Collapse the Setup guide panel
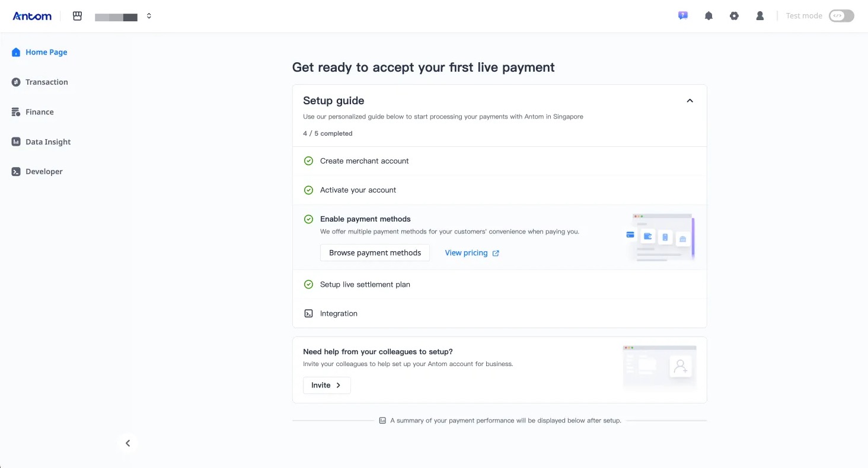This screenshot has width=868, height=468. (x=690, y=101)
